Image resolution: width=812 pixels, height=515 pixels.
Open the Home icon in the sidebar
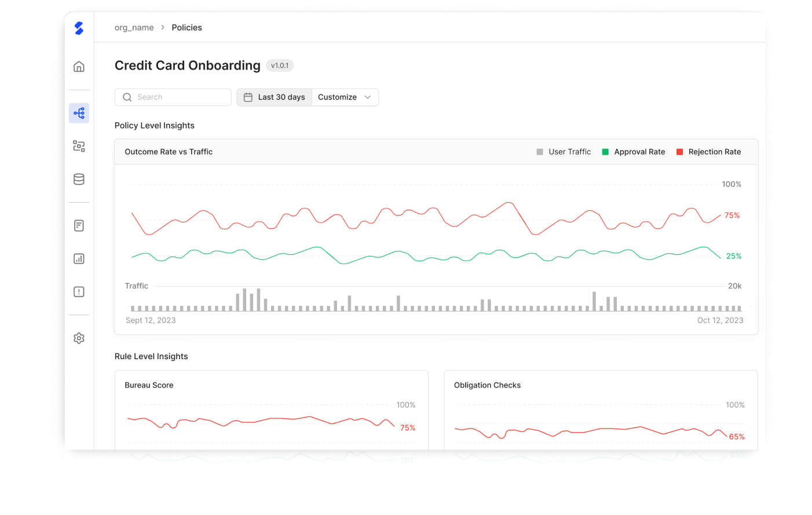(x=79, y=67)
